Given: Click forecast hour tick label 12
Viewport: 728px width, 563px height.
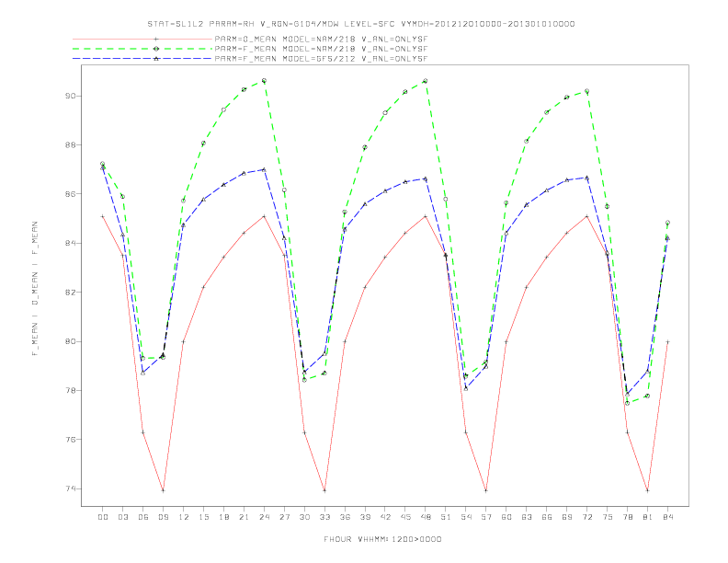Looking at the screenshot, I should [x=184, y=517].
